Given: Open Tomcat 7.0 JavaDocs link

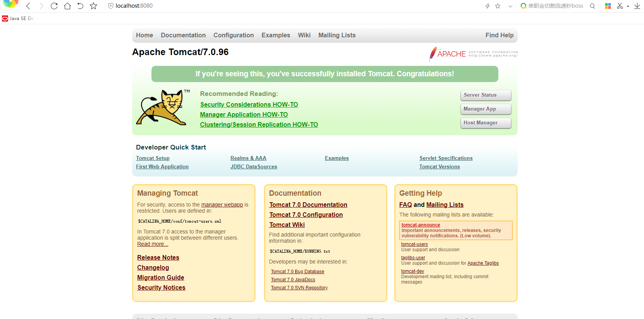Looking at the screenshot, I should (x=293, y=280).
